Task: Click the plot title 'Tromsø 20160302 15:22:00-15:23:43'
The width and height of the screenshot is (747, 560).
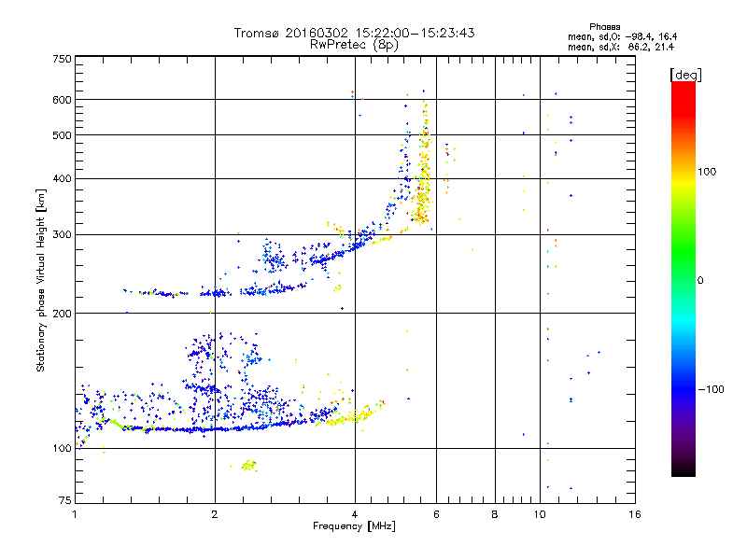Action: (x=354, y=33)
